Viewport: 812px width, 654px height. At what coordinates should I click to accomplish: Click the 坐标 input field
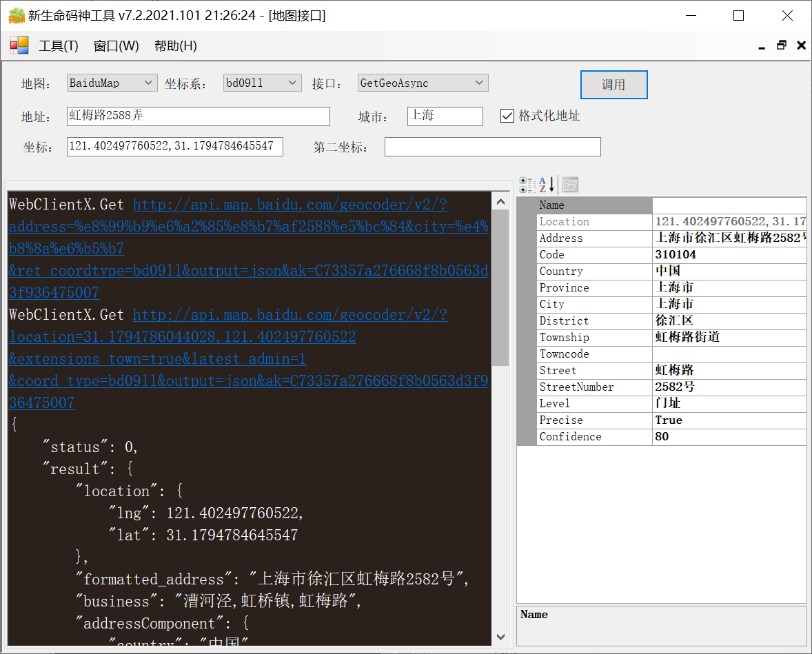coord(175,147)
